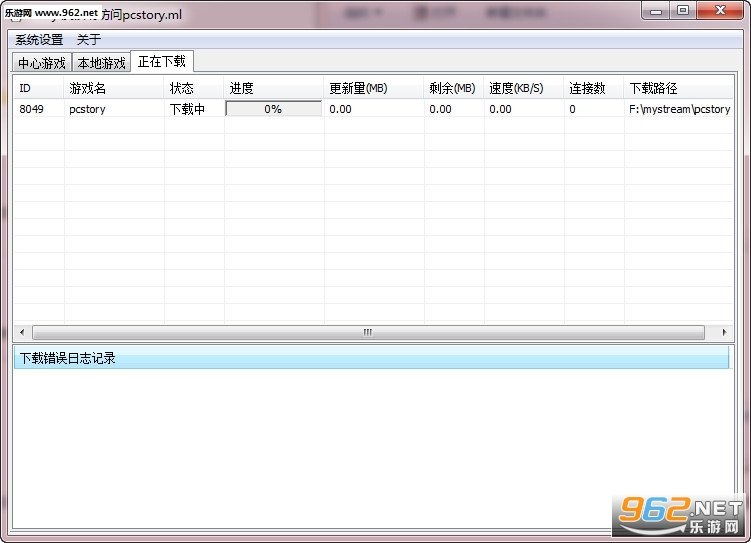Click the 下载错误日志记录 header
This screenshot has height=543, width=751.
pyautogui.click(x=371, y=358)
